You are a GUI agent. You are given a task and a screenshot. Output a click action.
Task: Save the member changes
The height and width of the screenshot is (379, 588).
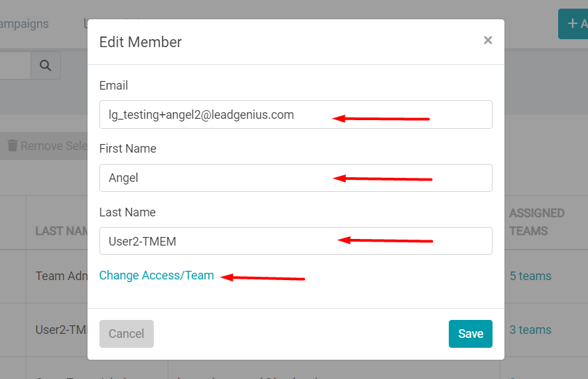click(x=470, y=334)
